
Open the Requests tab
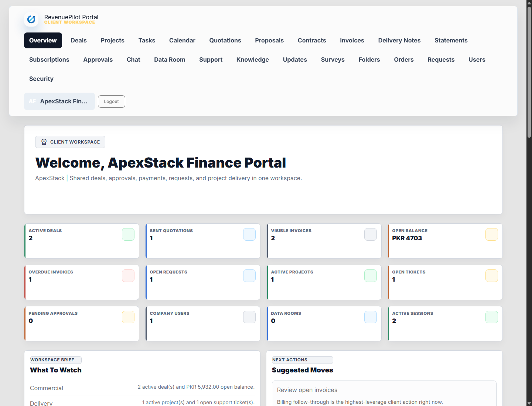point(441,60)
